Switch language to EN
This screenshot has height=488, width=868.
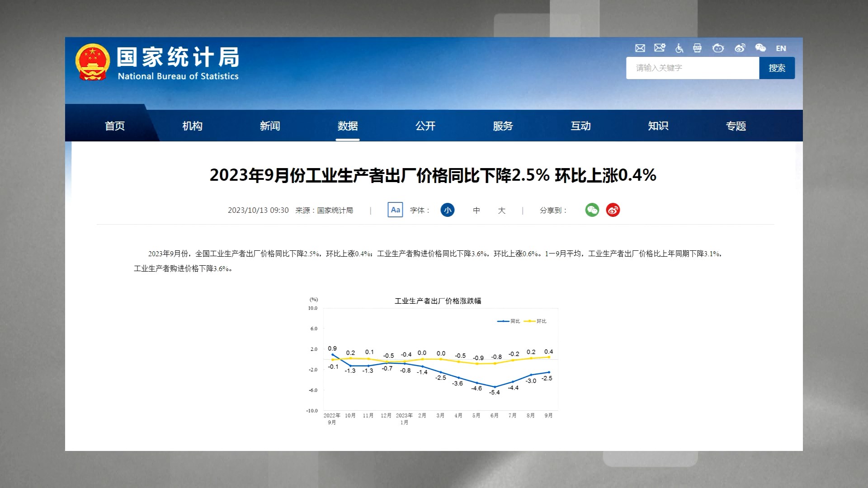781,48
